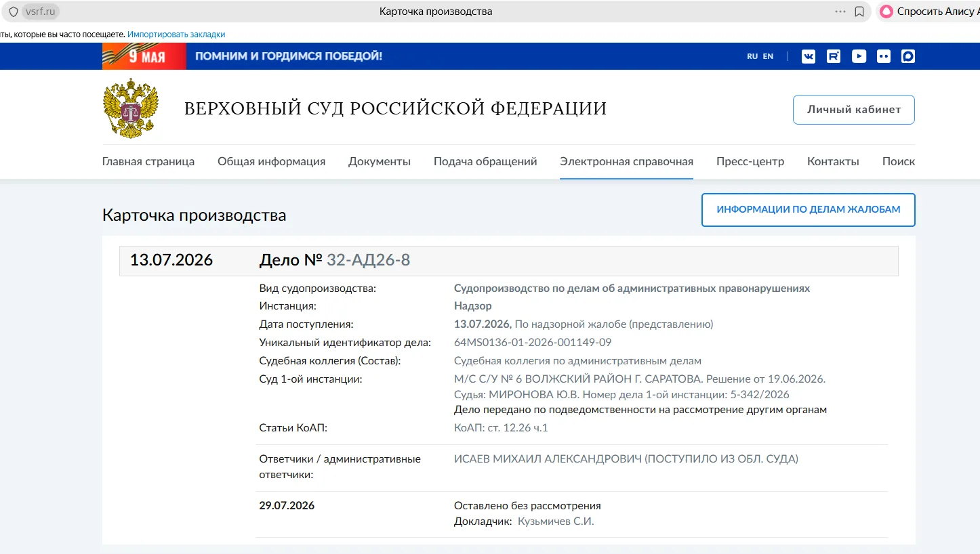The height and width of the screenshot is (554, 980).
Task: Open the three-dot browser menu
Action: 840,12
